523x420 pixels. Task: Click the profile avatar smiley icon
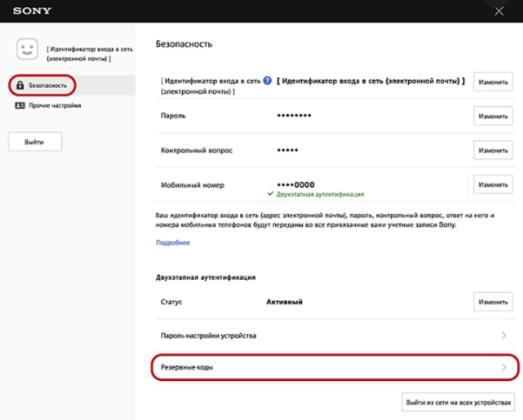(28, 50)
